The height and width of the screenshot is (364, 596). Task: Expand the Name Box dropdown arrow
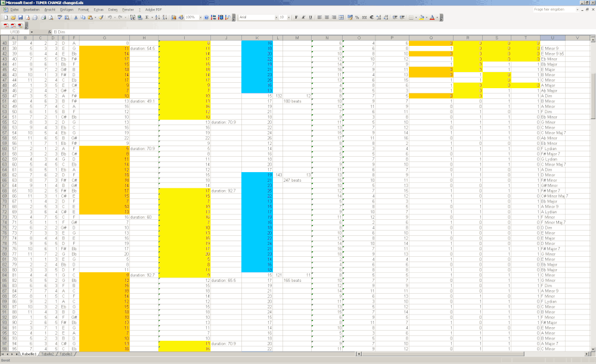tap(32, 32)
